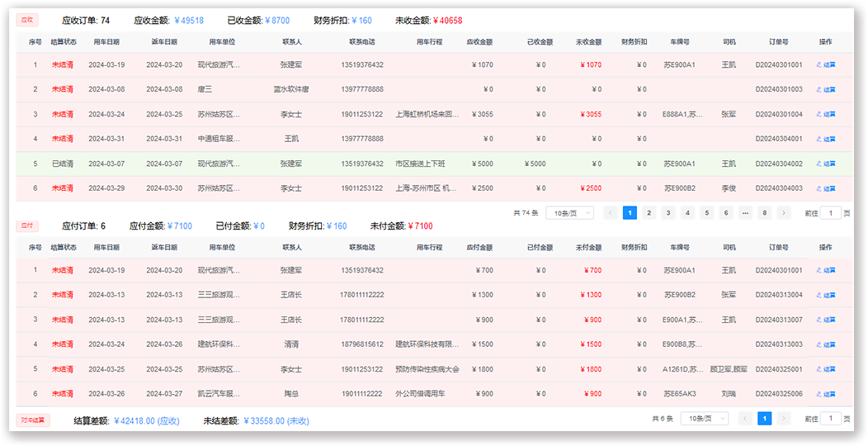Click next page arrow in receivable pagination
The height and width of the screenshot is (446, 868).
[x=785, y=213]
